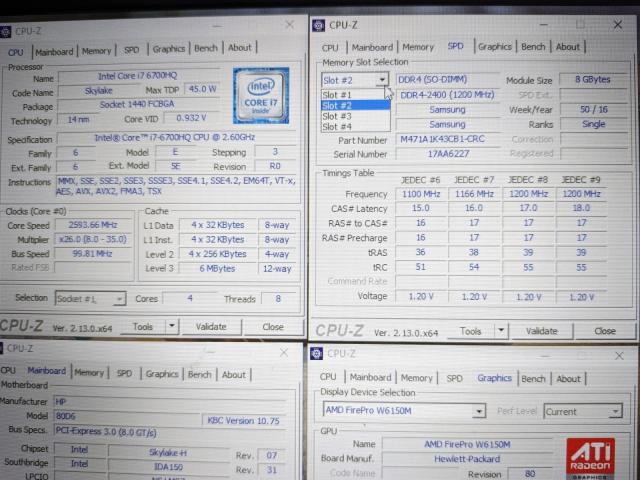The image size is (640, 480).
Task: Open Memory tab in Mainboard window
Action: click(89, 373)
